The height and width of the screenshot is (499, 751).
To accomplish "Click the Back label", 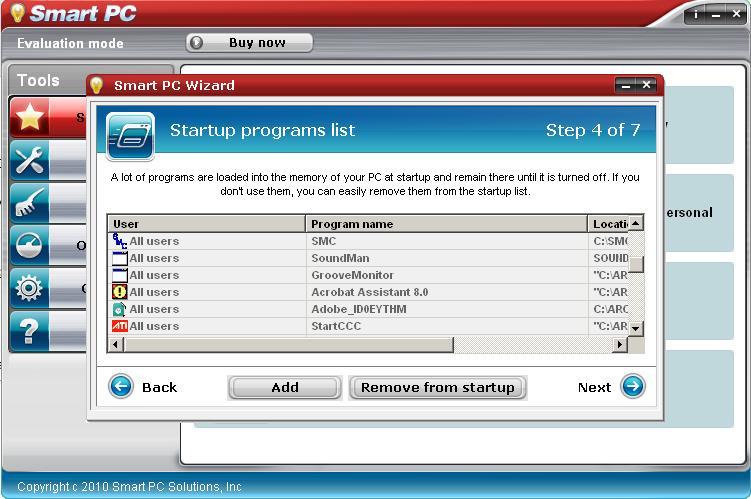I will pos(159,387).
